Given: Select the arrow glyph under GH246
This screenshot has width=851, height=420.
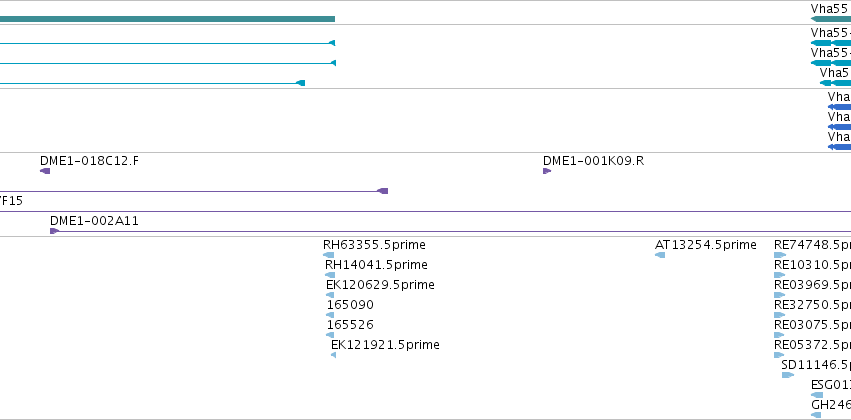Looking at the screenshot, I should [x=816, y=415].
